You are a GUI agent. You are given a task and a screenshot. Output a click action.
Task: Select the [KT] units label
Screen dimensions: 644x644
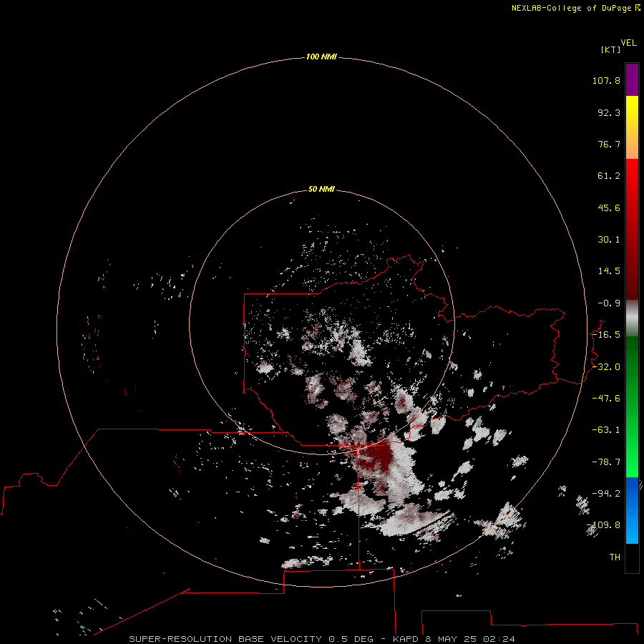[611, 49]
